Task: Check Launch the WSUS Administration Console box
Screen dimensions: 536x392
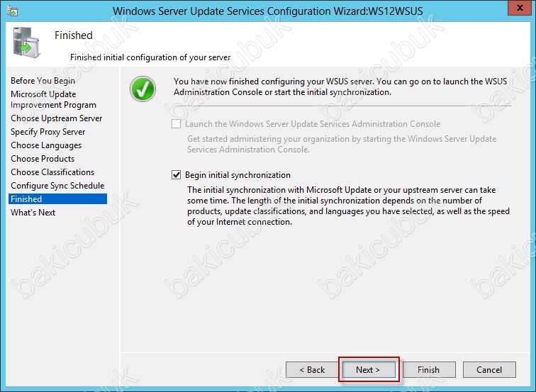Action: (x=176, y=124)
